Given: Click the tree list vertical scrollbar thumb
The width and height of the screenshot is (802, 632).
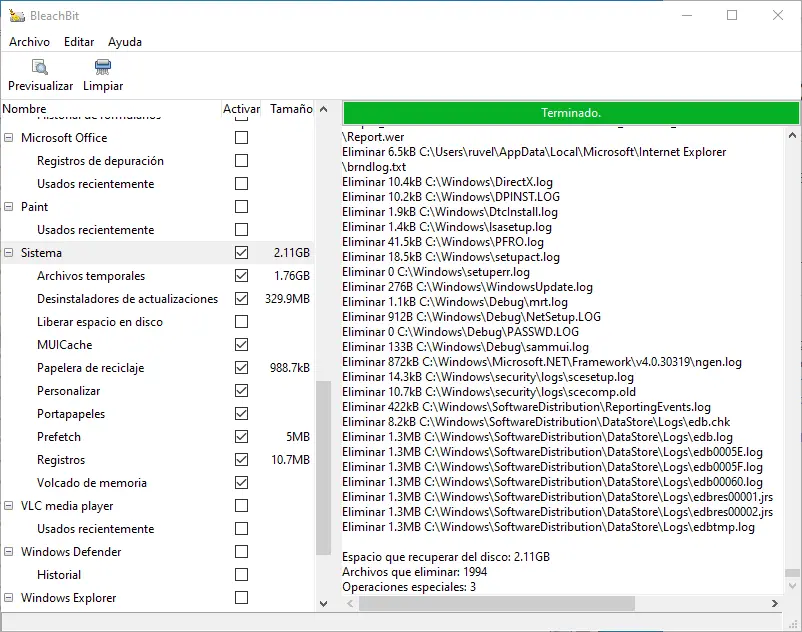Looking at the screenshot, I should 323,468.
